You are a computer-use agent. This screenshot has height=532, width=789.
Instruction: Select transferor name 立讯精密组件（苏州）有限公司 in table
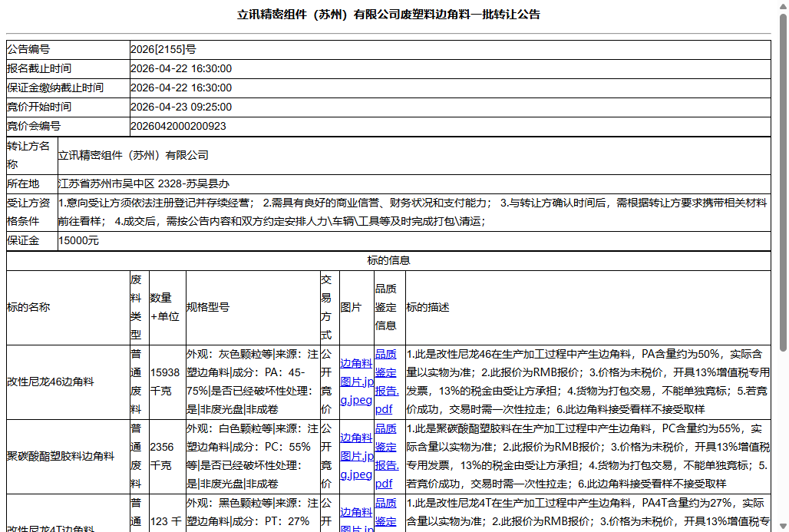click(134, 156)
